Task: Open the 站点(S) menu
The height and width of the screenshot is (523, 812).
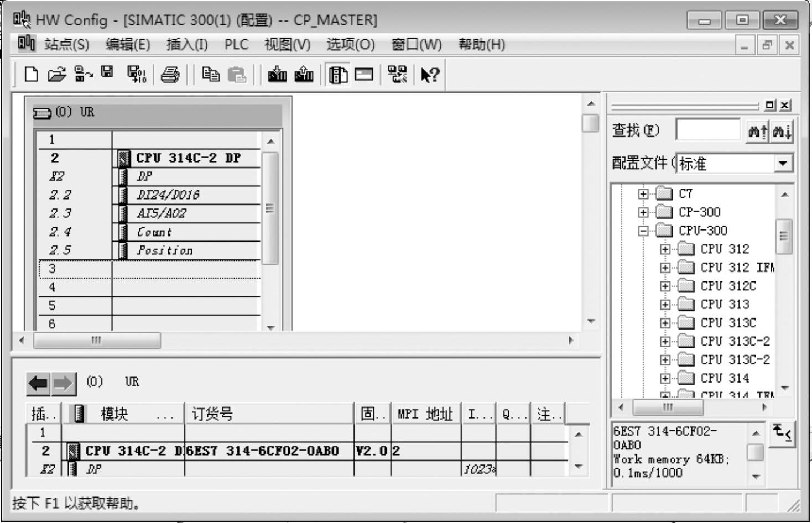Action: coord(66,44)
